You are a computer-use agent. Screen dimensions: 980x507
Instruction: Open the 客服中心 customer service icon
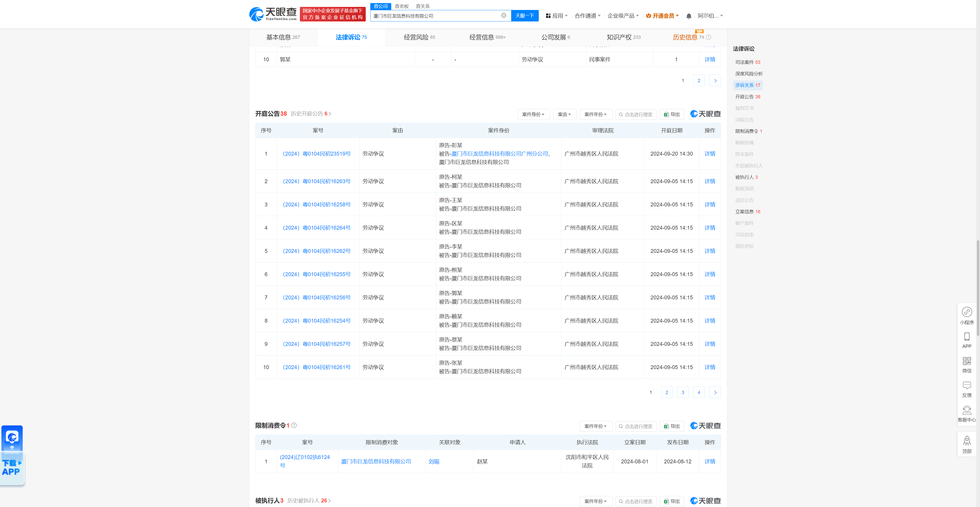tap(967, 414)
